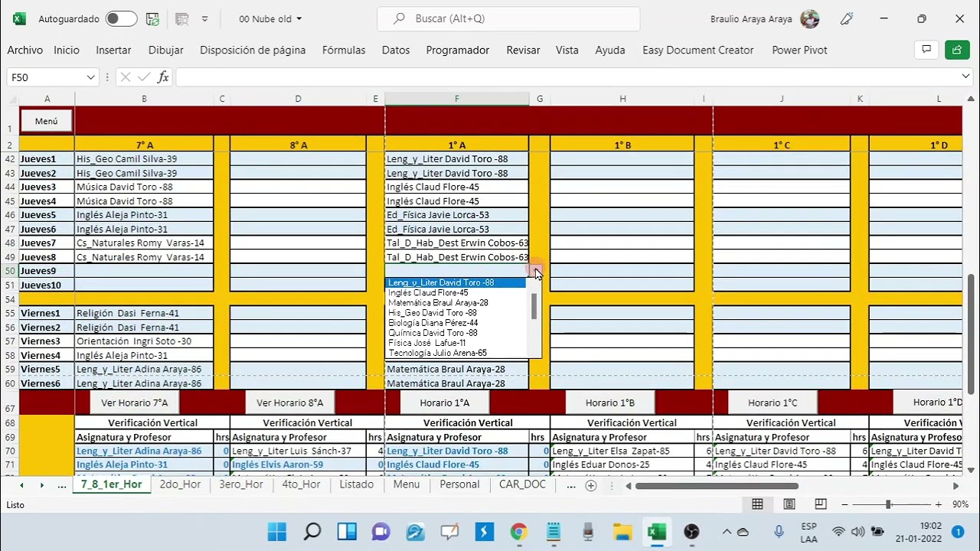Open Google Chrome from taskbar

[518, 532]
